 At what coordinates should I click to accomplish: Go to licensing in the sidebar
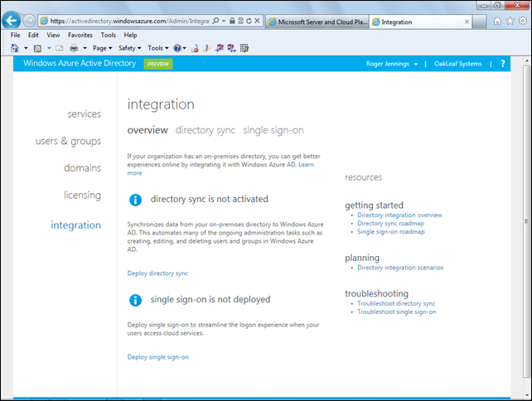[82, 195]
